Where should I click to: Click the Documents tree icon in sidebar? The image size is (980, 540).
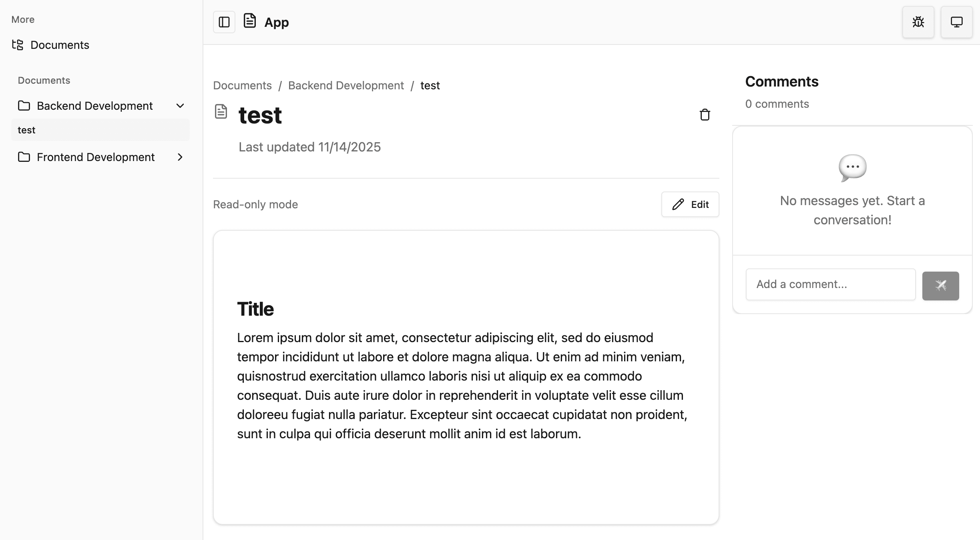(18, 45)
